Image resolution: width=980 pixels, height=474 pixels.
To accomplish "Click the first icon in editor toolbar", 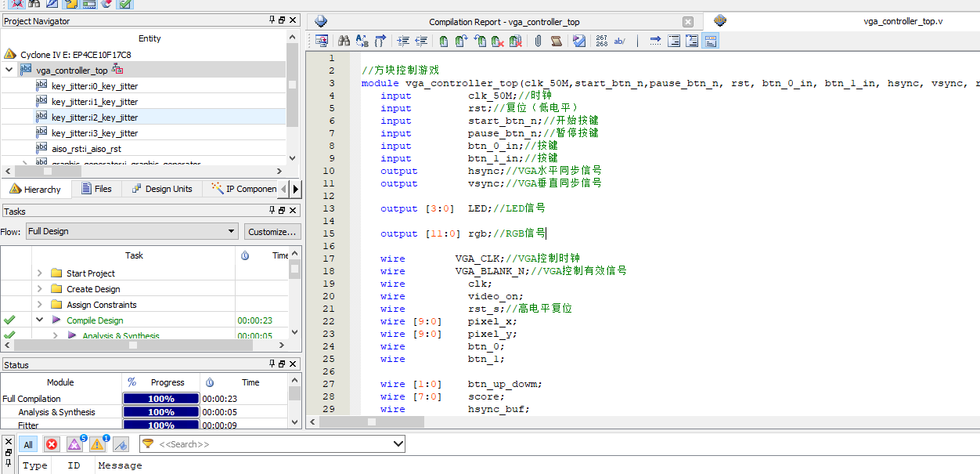I will point(321,41).
